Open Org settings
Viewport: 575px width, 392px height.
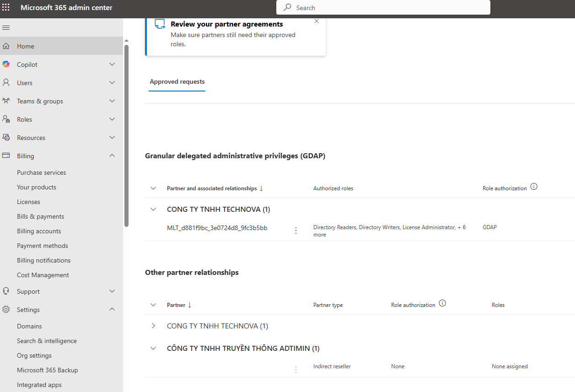point(34,355)
